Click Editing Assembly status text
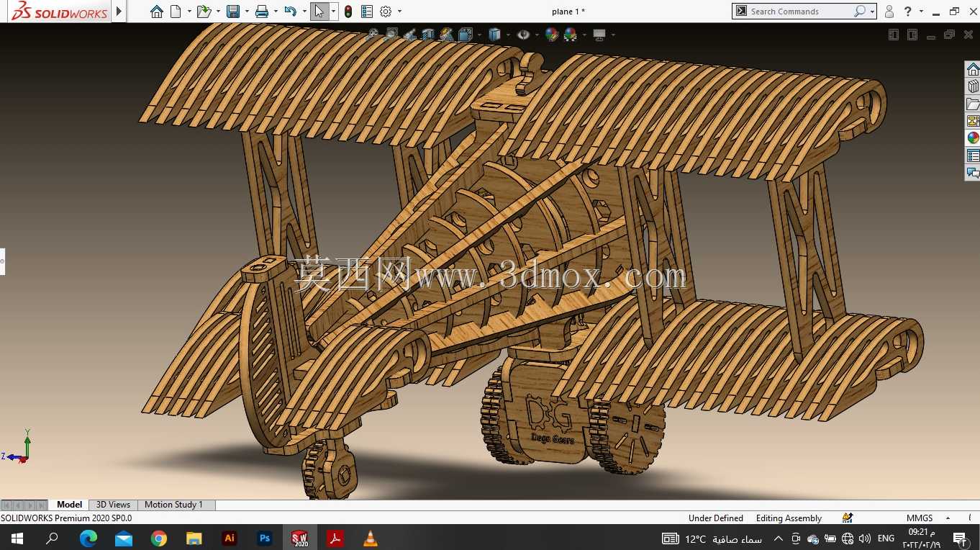980x550 pixels. pyautogui.click(x=789, y=518)
